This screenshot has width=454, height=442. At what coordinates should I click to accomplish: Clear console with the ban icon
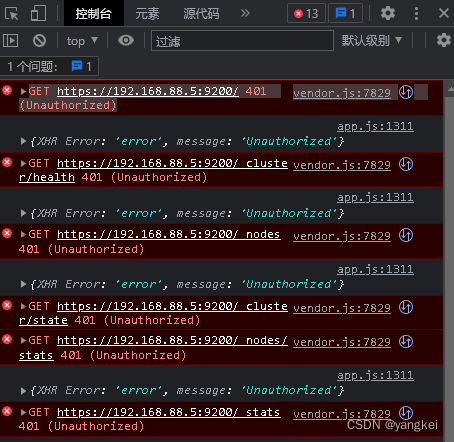click(39, 41)
